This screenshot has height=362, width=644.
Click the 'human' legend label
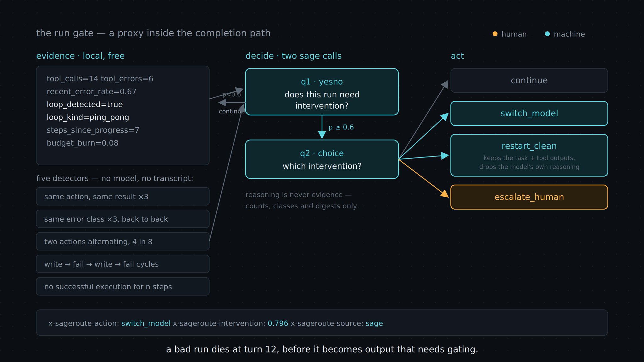coord(514,34)
